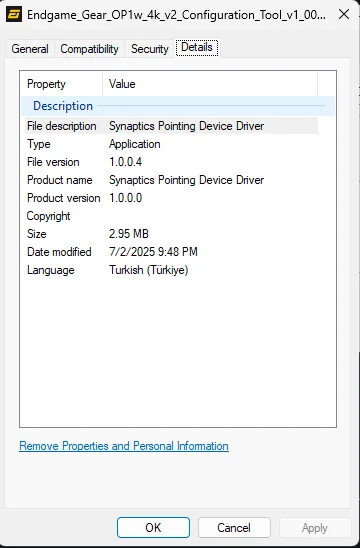This screenshot has width=360, height=548.
Task: Select the Language Turkish row
Action: (x=171, y=270)
